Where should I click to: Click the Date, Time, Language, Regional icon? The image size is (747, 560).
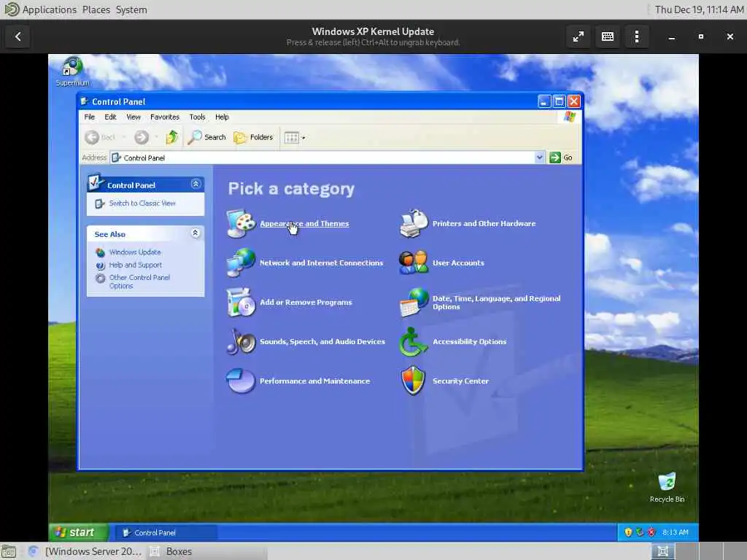click(x=414, y=302)
